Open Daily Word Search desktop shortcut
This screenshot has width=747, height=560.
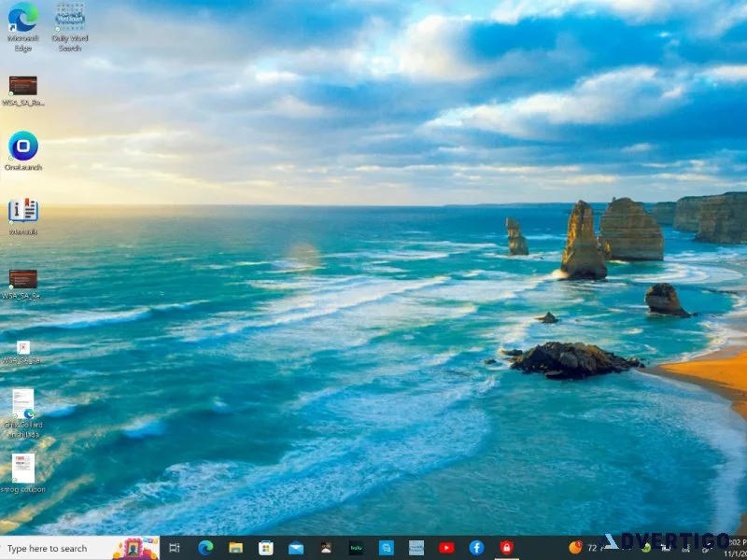pos(70,26)
